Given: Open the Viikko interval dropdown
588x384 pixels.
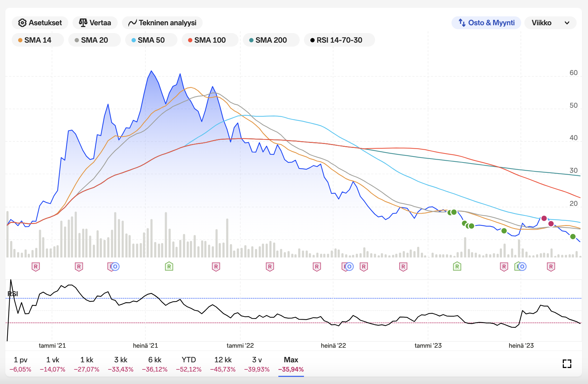Looking at the screenshot, I should [x=550, y=23].
